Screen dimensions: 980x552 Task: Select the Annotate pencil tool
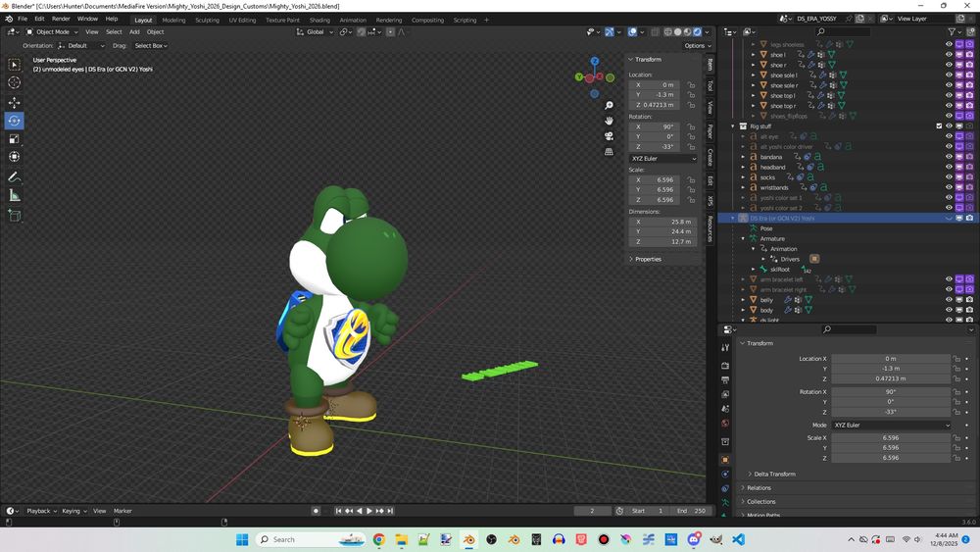[15, 177]
